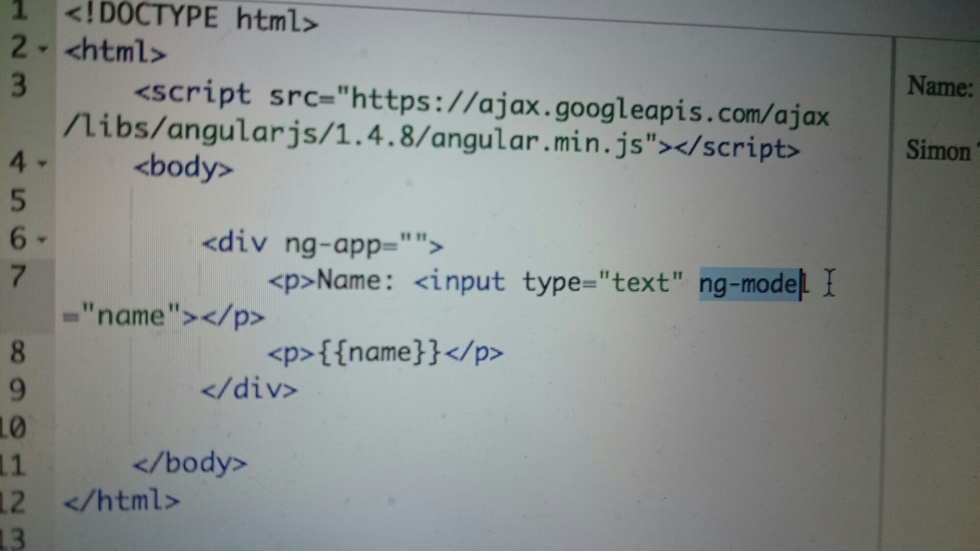Click line number 9 in gutter
This screenshot has height=551, width=980.
(18, 390)
